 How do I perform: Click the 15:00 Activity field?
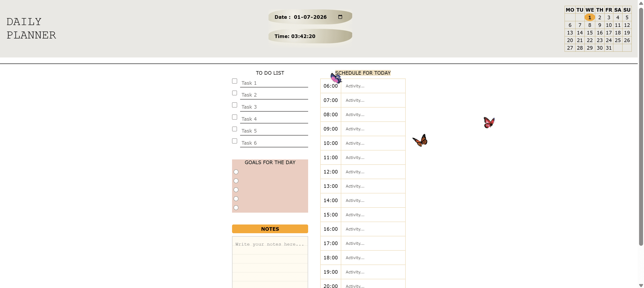[x=373, y=215]
